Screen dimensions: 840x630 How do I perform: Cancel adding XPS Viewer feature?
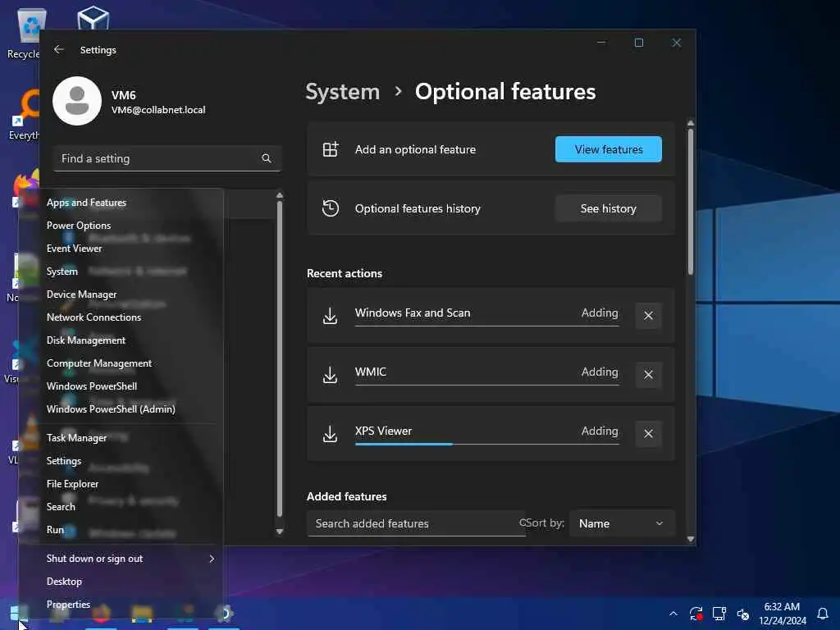pyautogui.click(x=648, y=433)
